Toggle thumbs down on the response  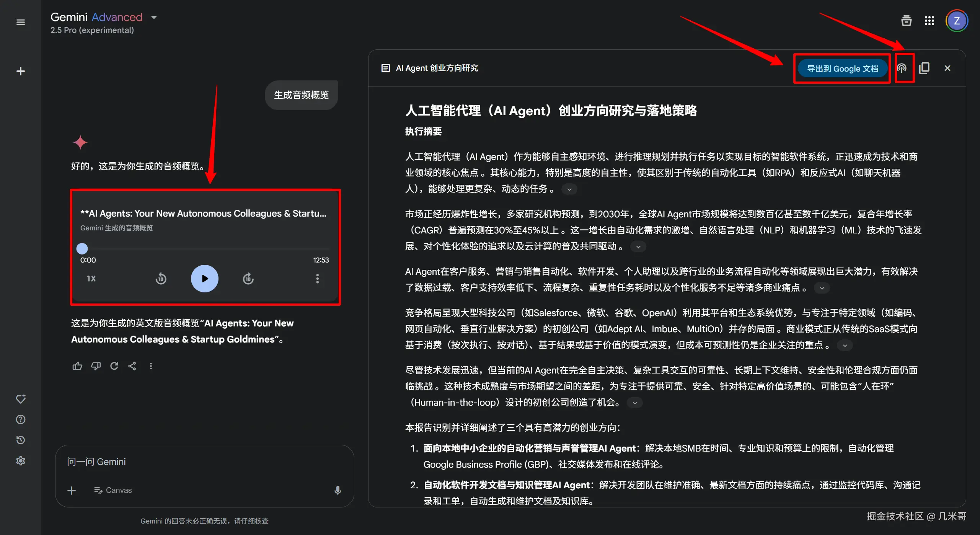(x=96, y=366)
